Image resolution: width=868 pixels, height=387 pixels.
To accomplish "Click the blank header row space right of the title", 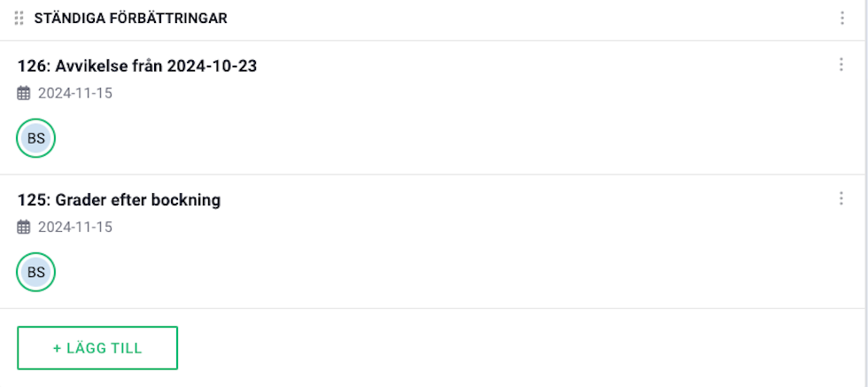I will pyautogui.click(x=531, y=19).
